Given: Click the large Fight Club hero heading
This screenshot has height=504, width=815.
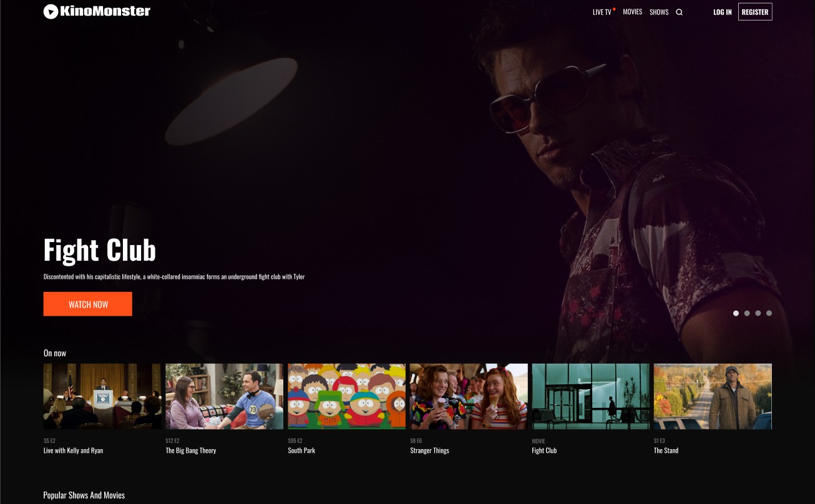Looking at the screenshot, I should click(100, 250).
